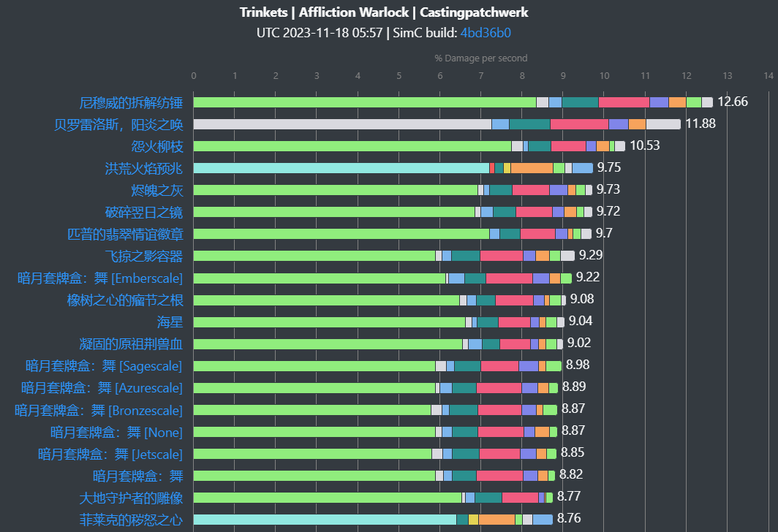Open the 洪荒火焰预兆 trinket link
The width and height of the screenshot is (778, 532).
tap(144, 169)
